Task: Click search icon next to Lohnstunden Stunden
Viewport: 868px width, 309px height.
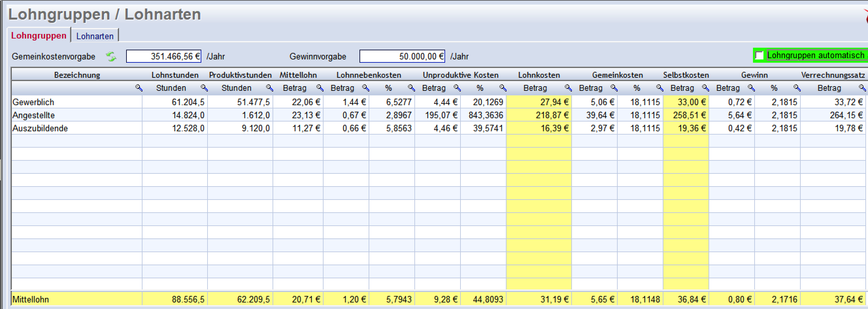Action: click(x=204, y=88)
